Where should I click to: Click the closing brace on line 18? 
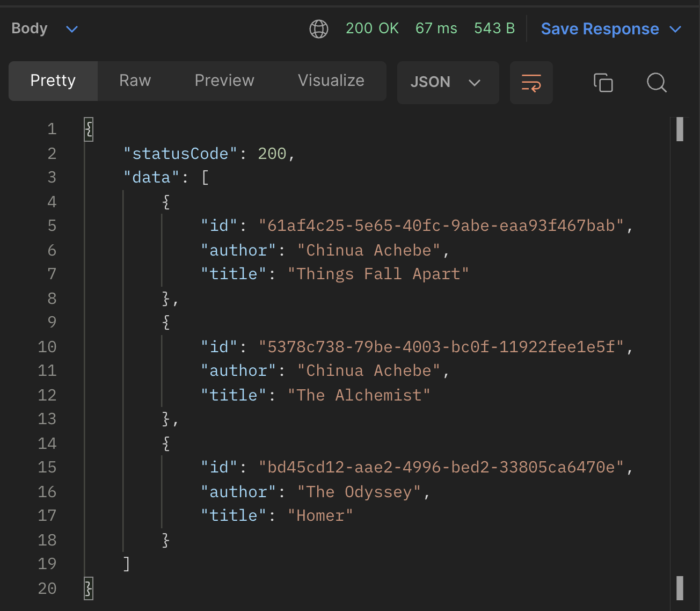click(166, 540)
